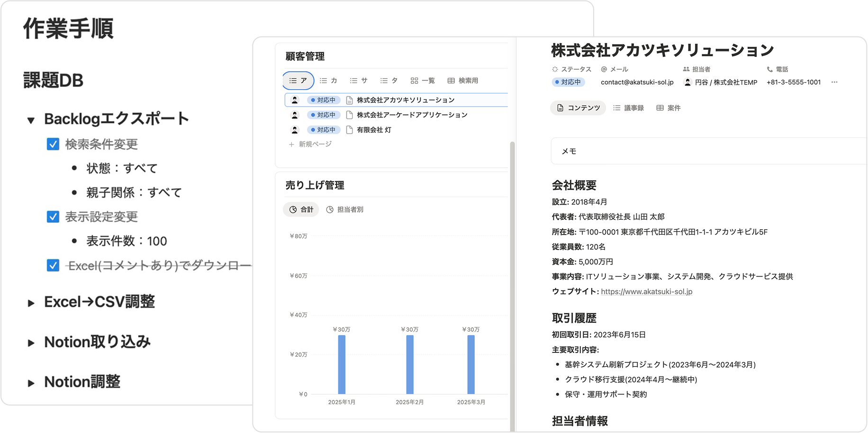The image size is (868, 433).
Task: Uncheck the completed Excel(コメントあり) task
Action: (53, 264)
